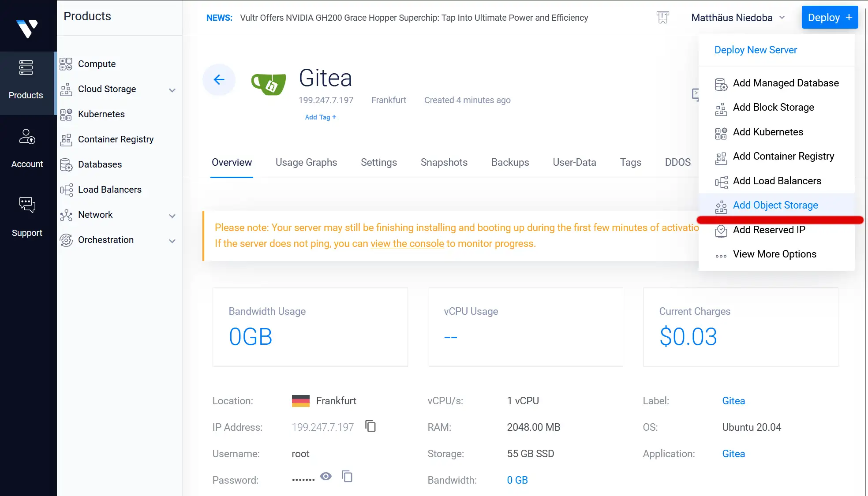Choose Add Object Storage from the Deploy menu
Viewport: 868px width, 496px height.
pos(775,205)
